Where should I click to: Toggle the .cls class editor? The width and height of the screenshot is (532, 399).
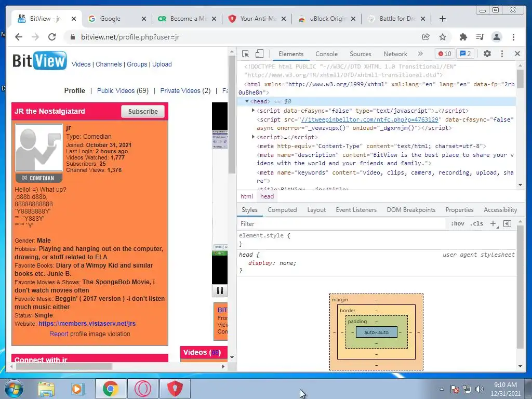(x=477, y=223)
